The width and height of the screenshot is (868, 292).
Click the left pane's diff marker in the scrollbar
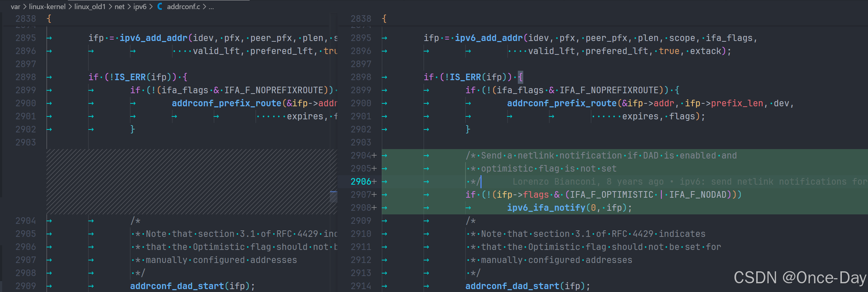333,196
